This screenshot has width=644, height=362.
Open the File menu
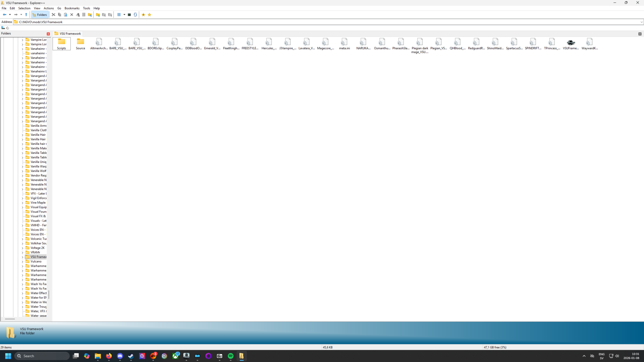coord(4,8)
